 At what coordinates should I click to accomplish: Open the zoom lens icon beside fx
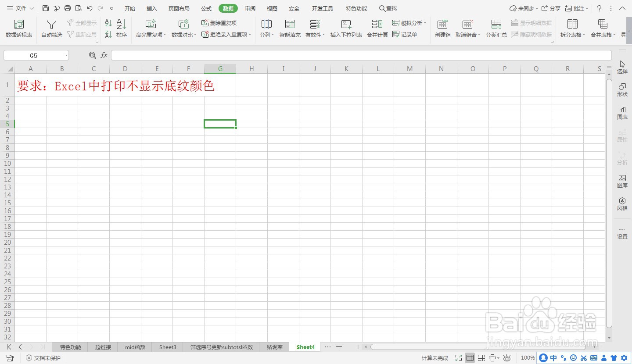92,55
